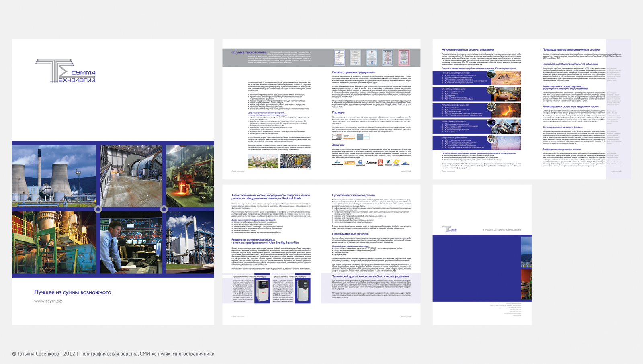Click the «Горнодобывающая промышленность» blue band title

[x=456, y=73]
